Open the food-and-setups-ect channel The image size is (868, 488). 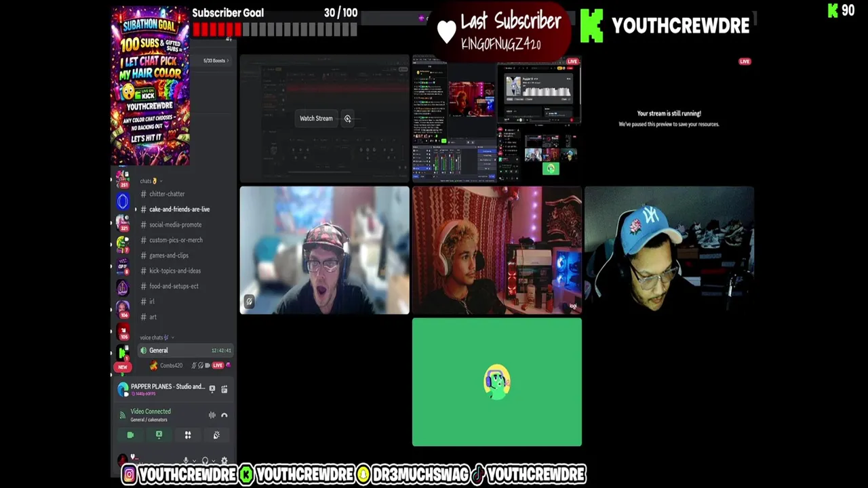coord(174,286)
